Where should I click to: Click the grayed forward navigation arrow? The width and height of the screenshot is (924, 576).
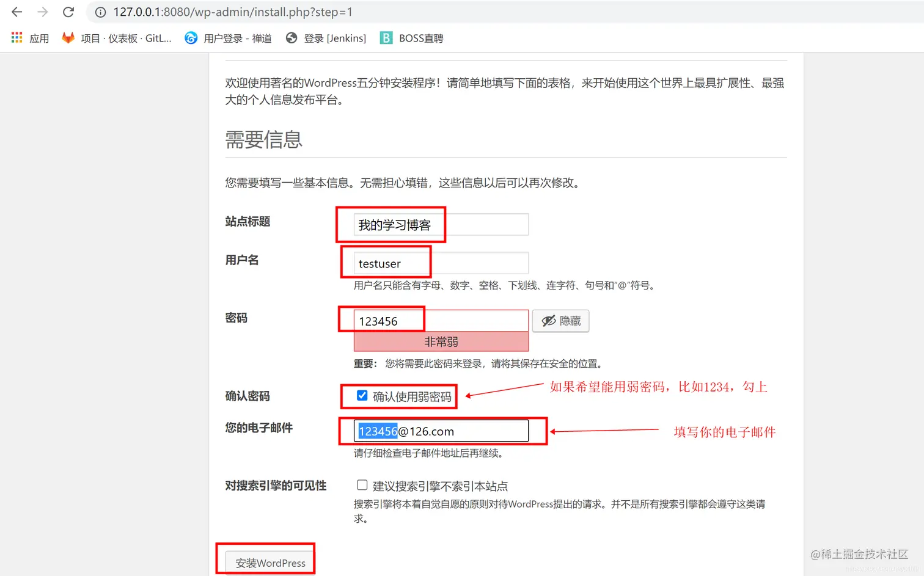click(x=41, y=12)
